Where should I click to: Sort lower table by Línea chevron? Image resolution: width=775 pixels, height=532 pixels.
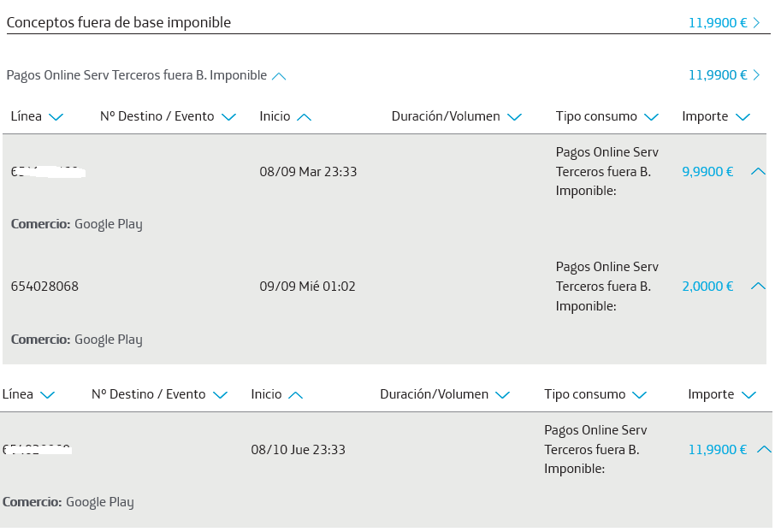48,395
